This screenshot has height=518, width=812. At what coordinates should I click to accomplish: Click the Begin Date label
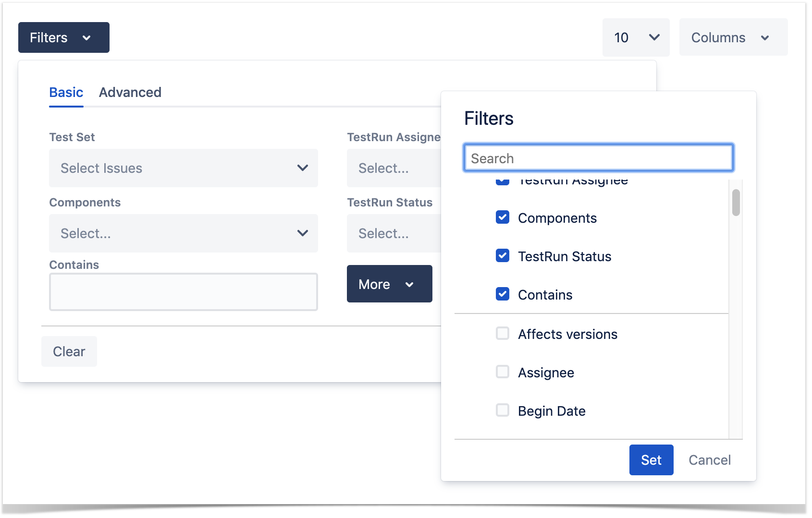552,411
